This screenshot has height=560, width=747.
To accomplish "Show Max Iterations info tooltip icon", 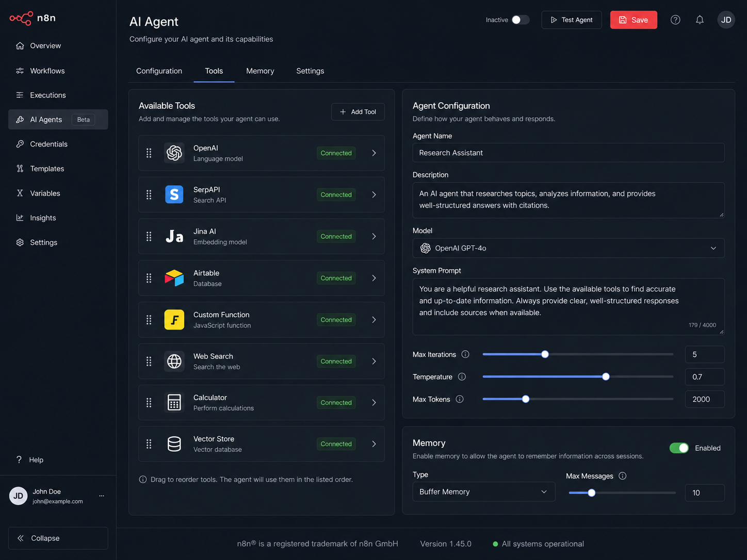I will click(x=465, y=354).
